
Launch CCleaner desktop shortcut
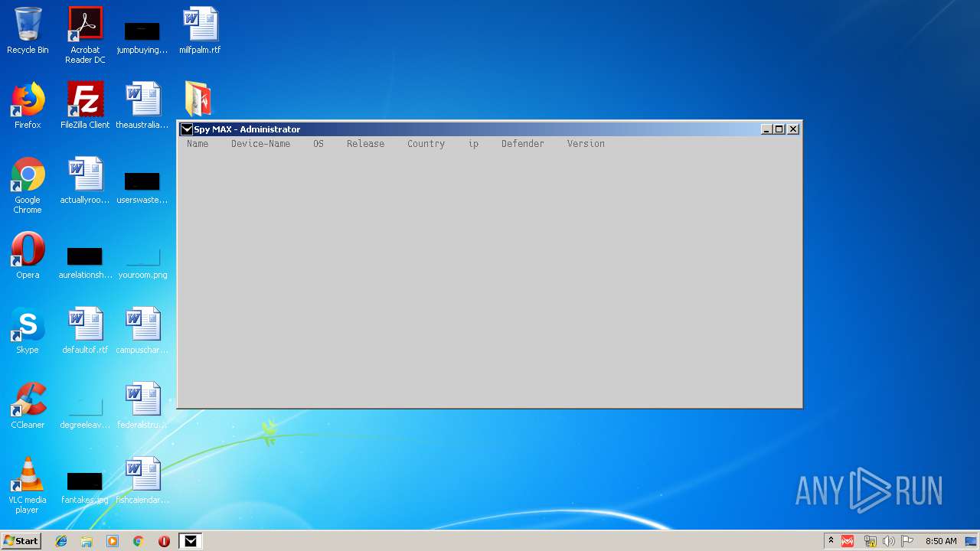point(28,406)
